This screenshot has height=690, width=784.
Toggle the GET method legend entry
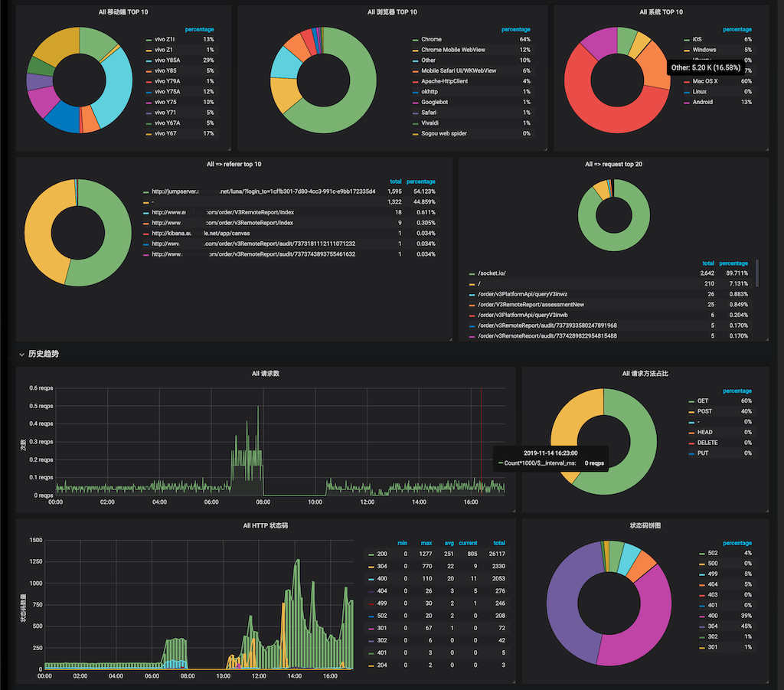point(703,401)
